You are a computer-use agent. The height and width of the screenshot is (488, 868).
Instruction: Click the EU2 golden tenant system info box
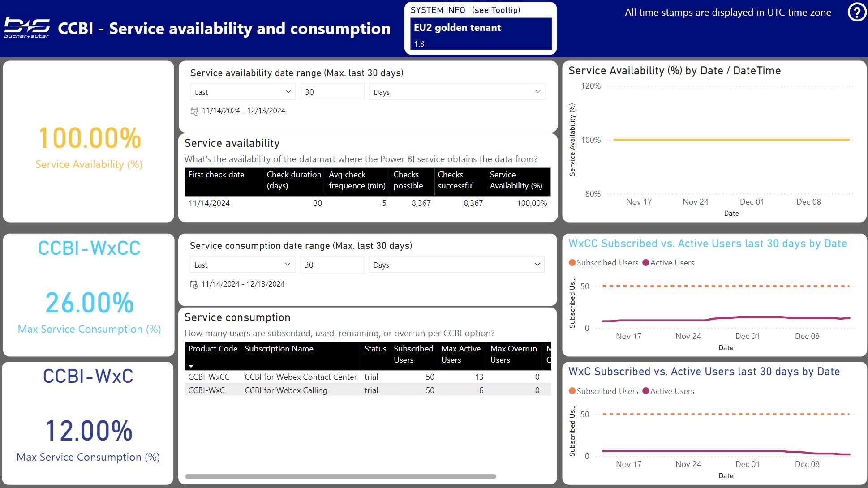481,34
